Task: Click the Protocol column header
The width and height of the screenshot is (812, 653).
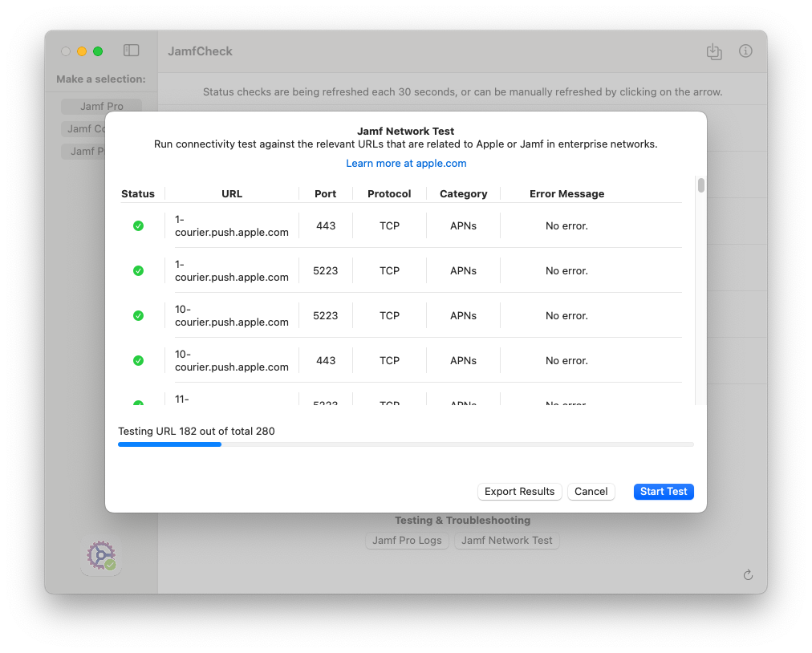Action: click(389, 193)
